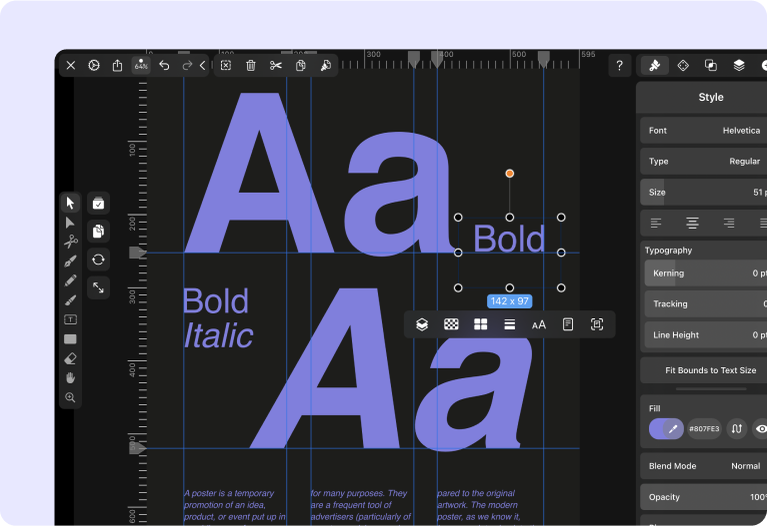Switch to the Hand pan tool

pos(70,378)
